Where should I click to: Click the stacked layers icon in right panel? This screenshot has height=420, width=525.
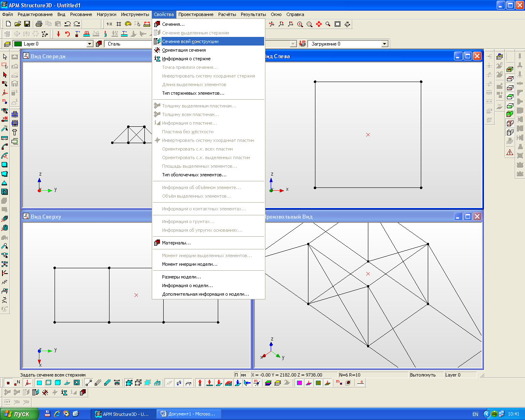tap(499, 57)
